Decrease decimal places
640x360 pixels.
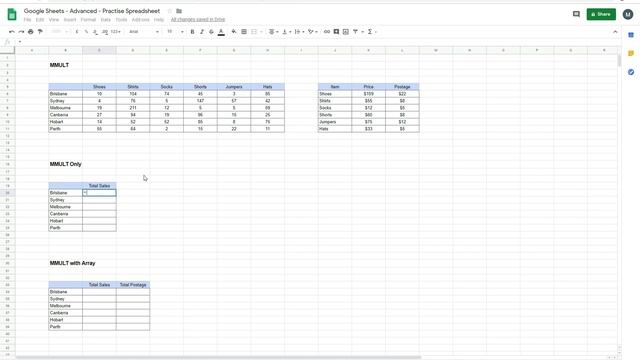click(95, 31)
